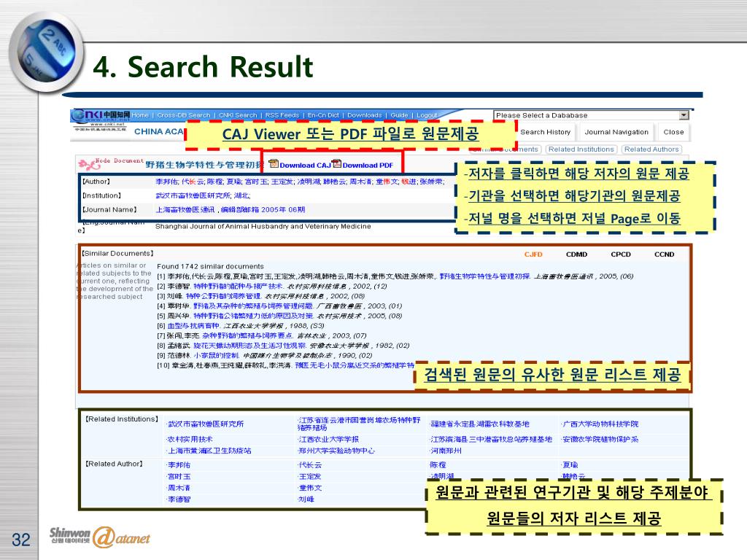Open CNKI Search menu item
Image resolution: width=747 pixels, height=560 pixels.
237,115
